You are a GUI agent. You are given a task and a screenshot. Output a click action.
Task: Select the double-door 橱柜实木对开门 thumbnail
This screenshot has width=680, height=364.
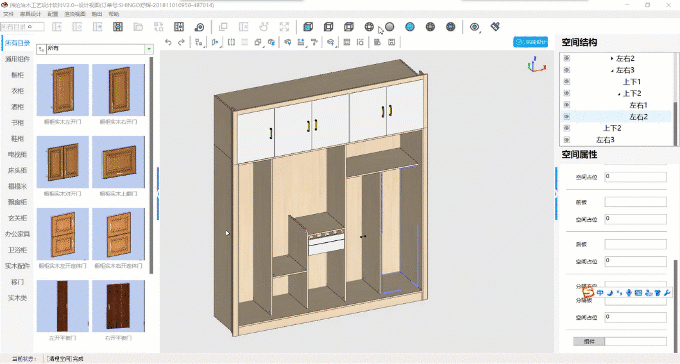pyautogui.click(x=63, y=162)
